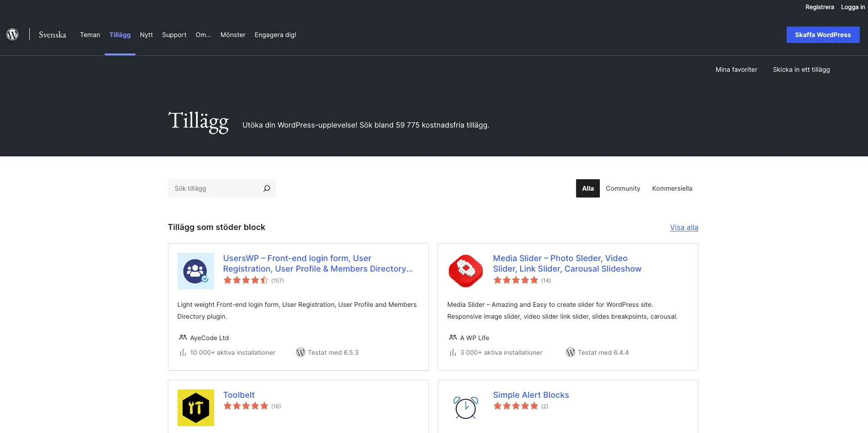Open the UsersWP plugin title link

coord(318,263)
